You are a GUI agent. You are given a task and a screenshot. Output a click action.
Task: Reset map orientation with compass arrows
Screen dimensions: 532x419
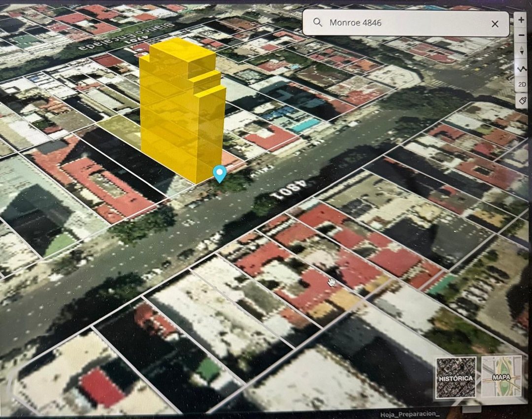(x=522, y=51)
